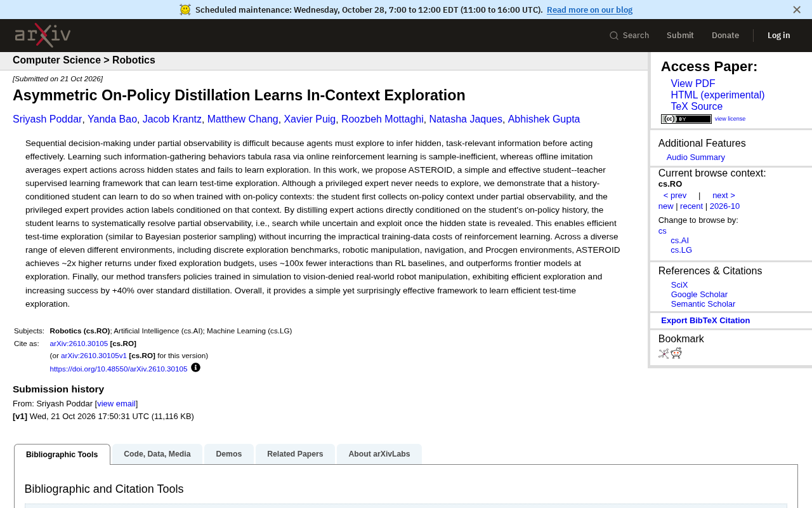Click the DOI info icon
812x508 pixels.
[x=195, y=367]
